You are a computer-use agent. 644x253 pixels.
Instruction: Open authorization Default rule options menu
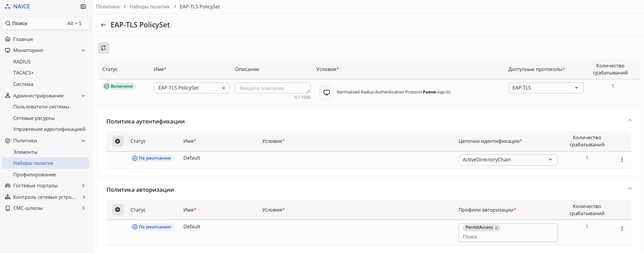(x=622, y=228)
